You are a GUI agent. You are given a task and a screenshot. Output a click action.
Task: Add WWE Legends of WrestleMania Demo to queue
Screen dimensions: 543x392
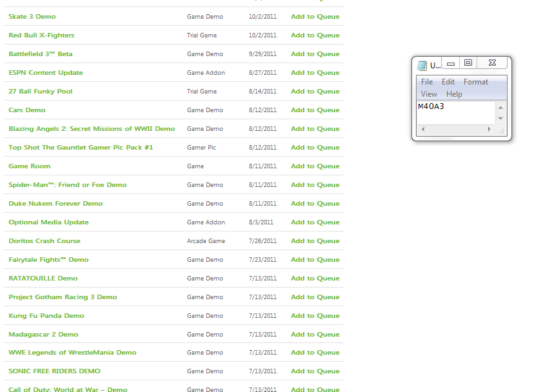(x=315, y=353)
